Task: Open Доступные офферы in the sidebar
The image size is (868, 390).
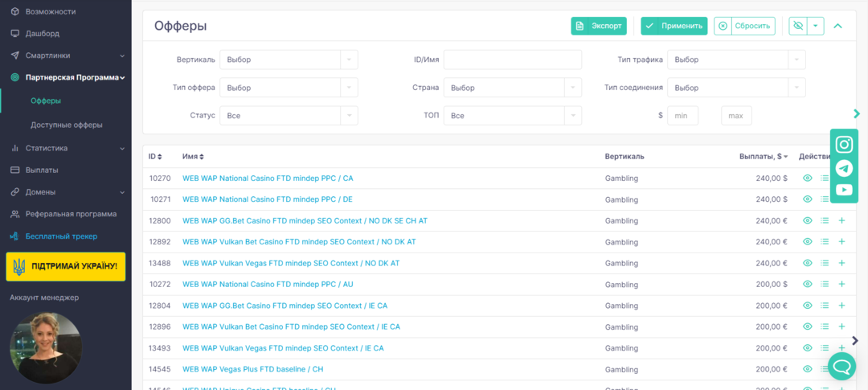Action: [x=66, y=125]
